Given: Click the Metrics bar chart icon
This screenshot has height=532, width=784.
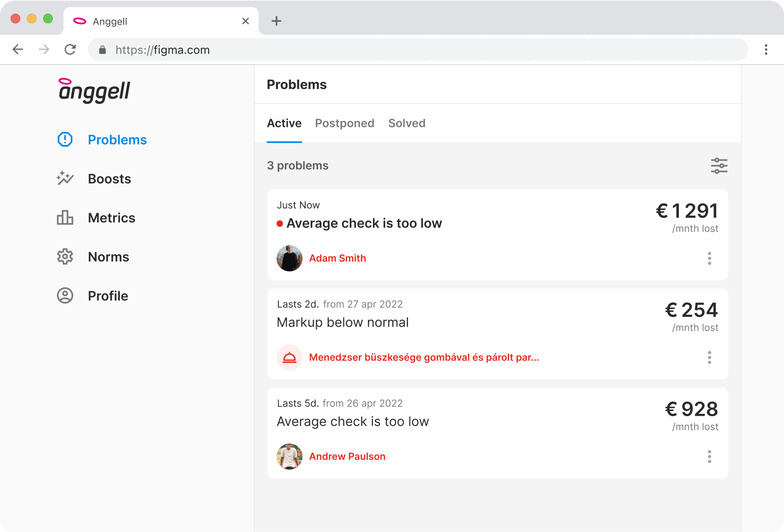Looking at the screenshot, I should pos(65,217).
